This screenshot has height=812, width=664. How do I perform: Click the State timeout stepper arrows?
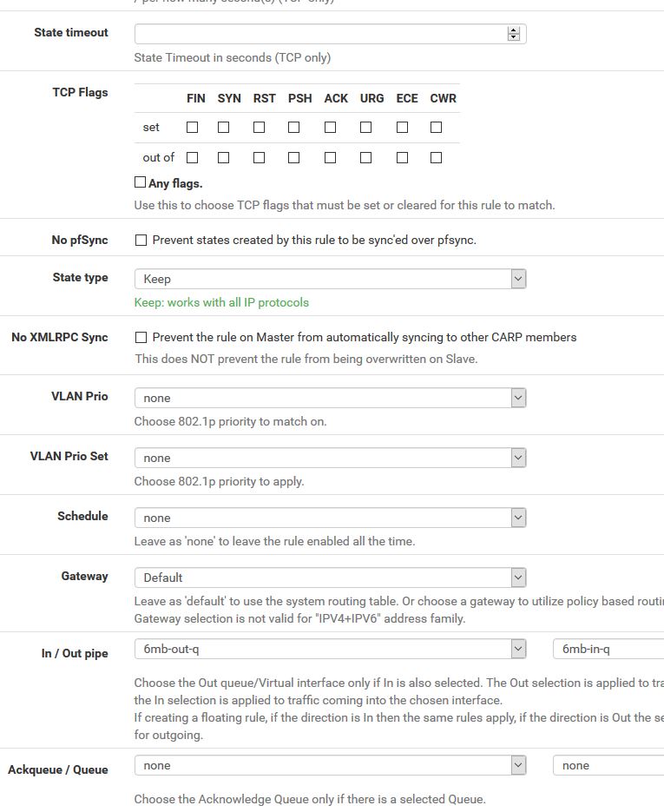pyautogui.click(x=513, y=34)
